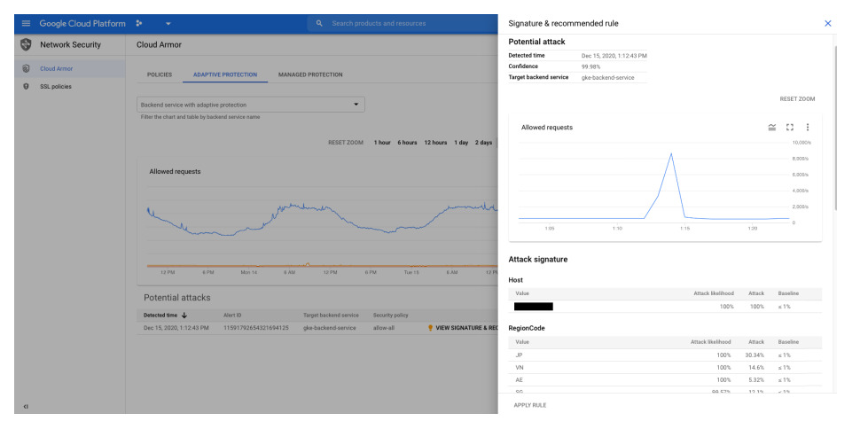Switch to the Policies tab
This screenshot has height=429, width=868.
160,74
